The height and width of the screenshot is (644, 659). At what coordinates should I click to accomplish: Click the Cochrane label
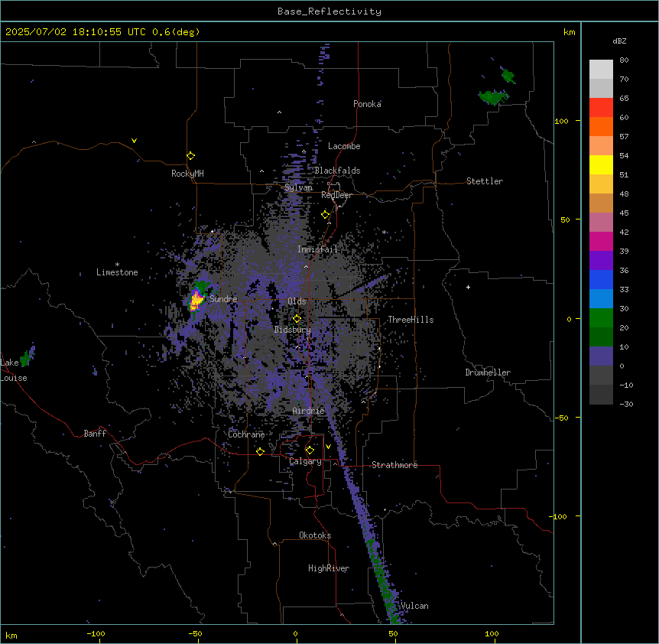coord(246,434)
